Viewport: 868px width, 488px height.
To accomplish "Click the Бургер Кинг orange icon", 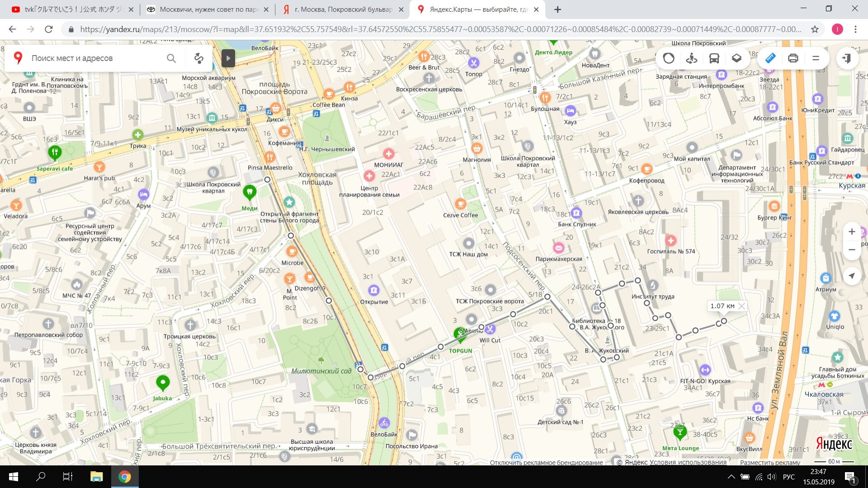I will coord(774,206).
